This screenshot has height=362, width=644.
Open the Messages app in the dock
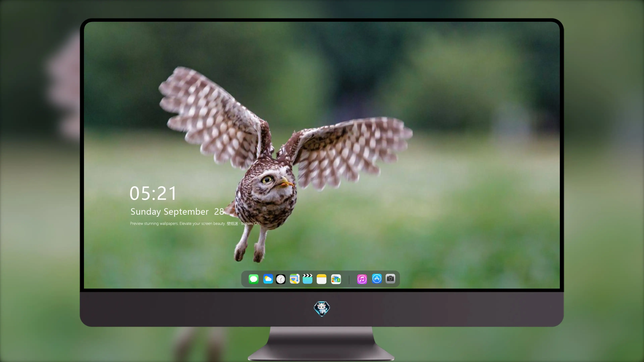pos(254,279)
